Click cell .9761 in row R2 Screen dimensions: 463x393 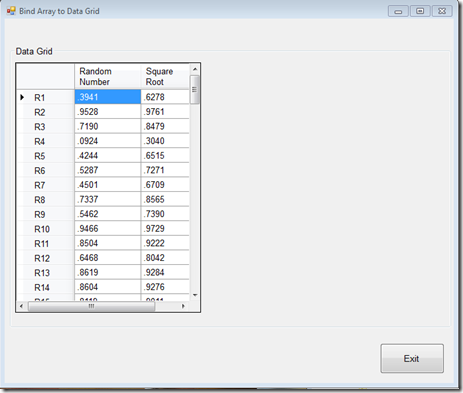point(165,112)
